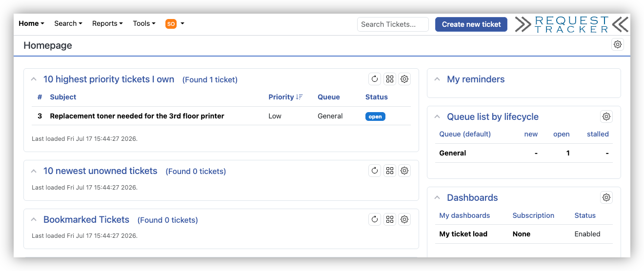This screenshot has width=644, height=271.
Task: Open gear settings for newest unowned tickets
Action: pos(404,171)
